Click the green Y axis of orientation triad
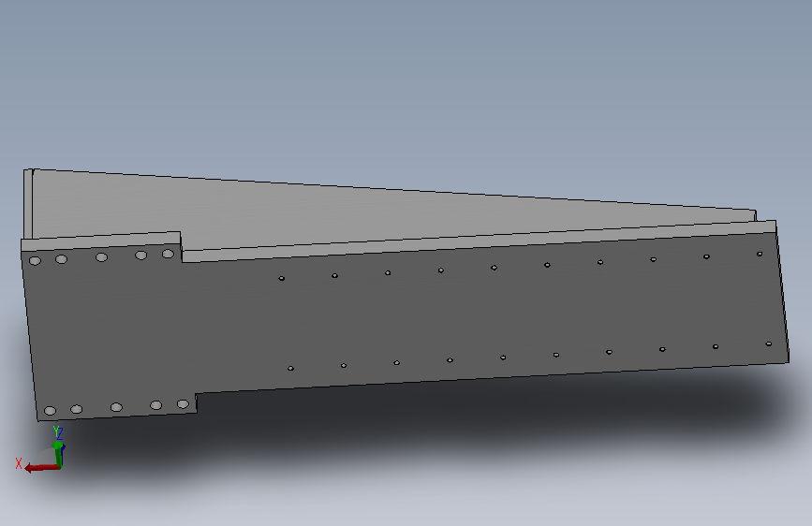This screenshot has width=812, height=526. pyautogui.click(x=58, y=455)
